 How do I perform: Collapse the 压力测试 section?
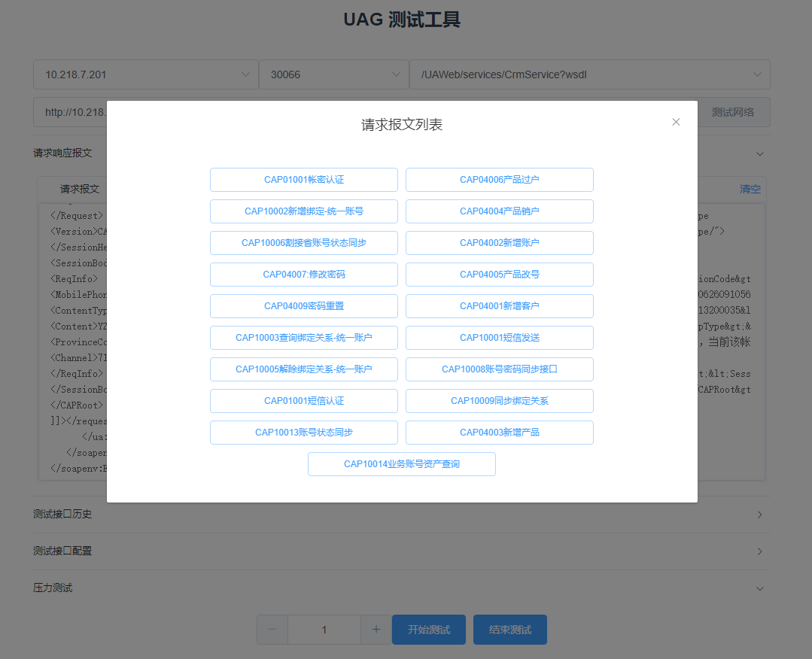coord(402,588)
